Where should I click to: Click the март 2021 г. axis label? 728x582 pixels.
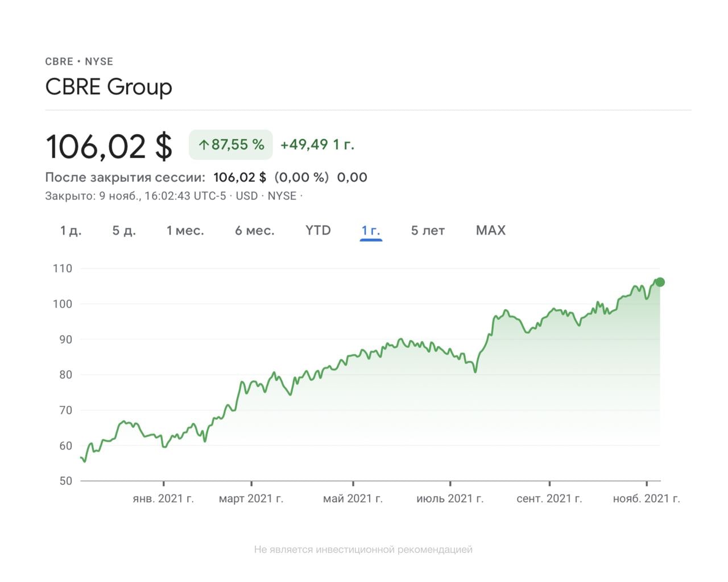pos(251,498)
